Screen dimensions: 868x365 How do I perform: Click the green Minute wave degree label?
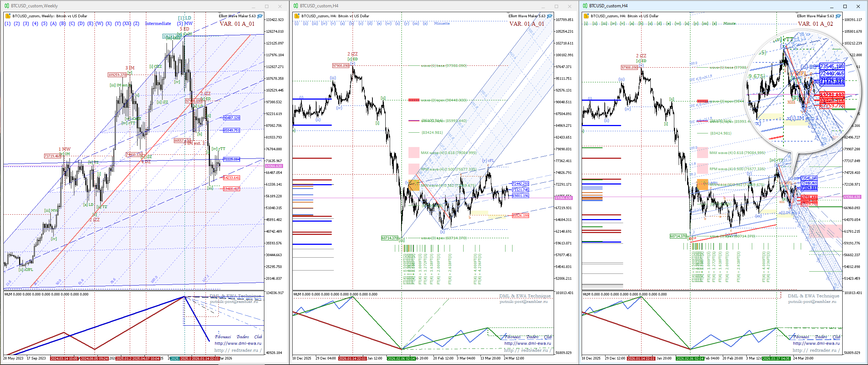click(x=729, y=24)
